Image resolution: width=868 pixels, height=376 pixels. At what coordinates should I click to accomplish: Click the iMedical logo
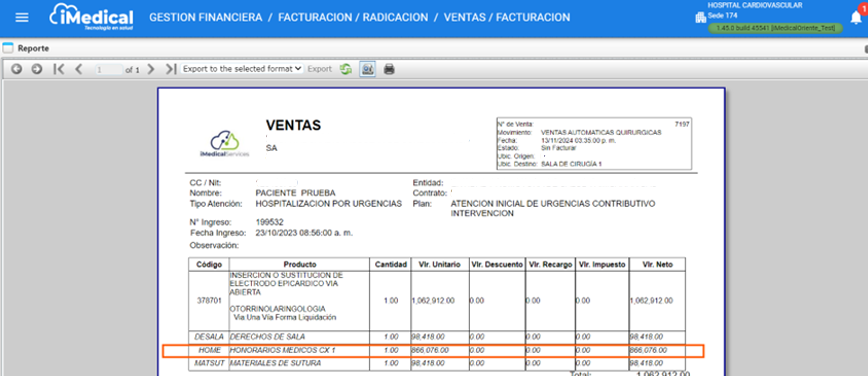click(91, 17)
